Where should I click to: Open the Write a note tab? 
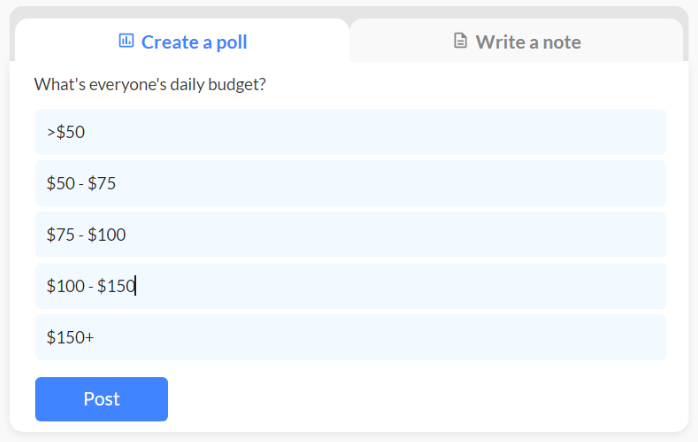516,41
